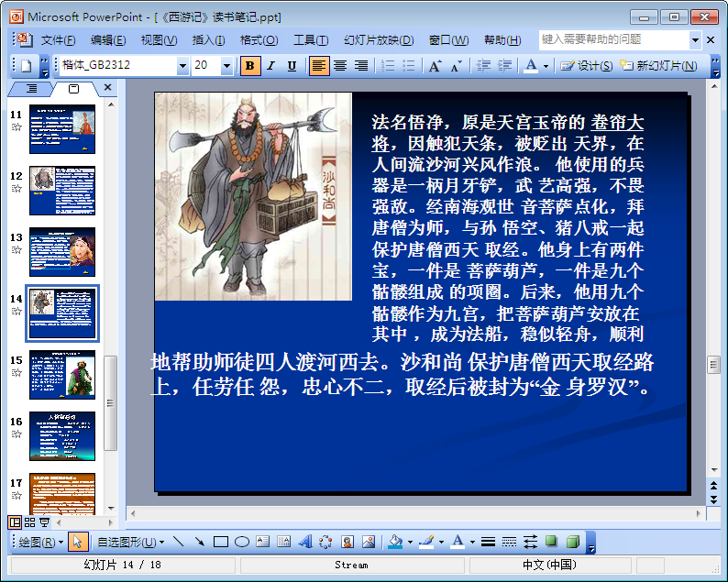
Task: Increase font size with large A icon
Action: pos(435,66)
